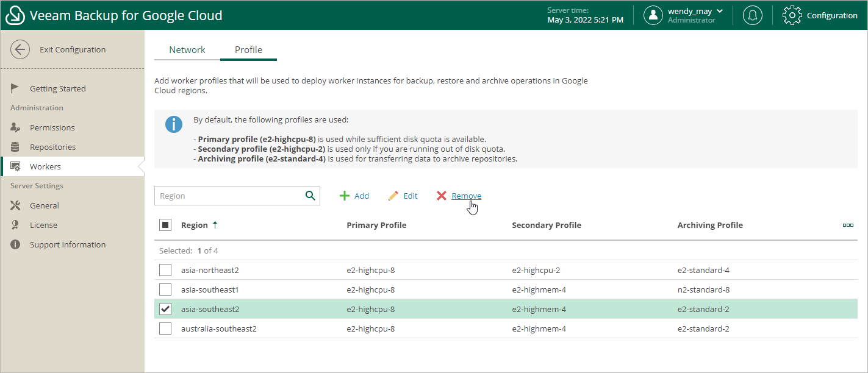Click the License badge icon
This screenshot has width=868, height=373.
16,225
